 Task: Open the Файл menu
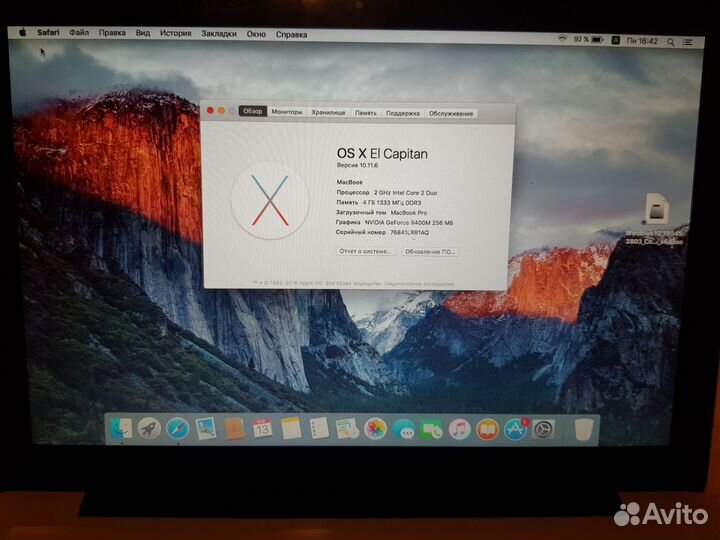pos(79,33)
